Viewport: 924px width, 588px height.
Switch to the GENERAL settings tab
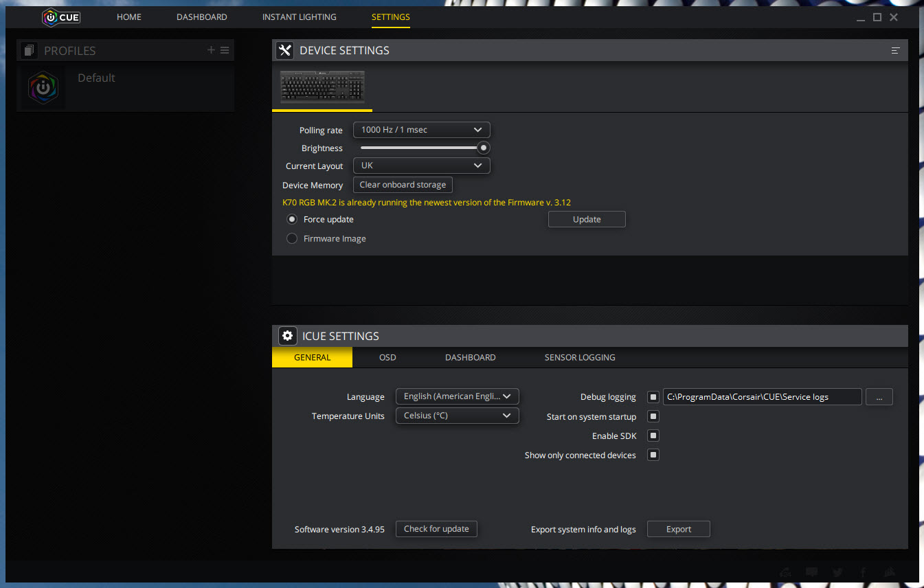click(x=312, y=357)
